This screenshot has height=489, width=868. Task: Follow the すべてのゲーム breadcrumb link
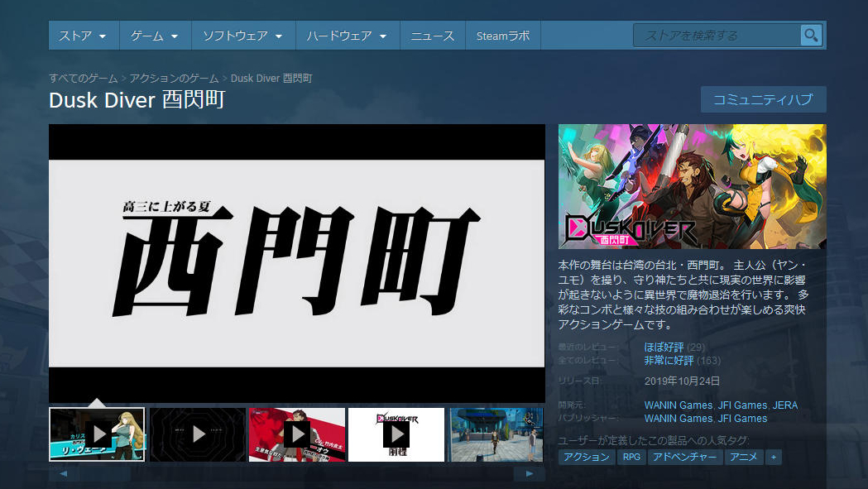point(83,78)
